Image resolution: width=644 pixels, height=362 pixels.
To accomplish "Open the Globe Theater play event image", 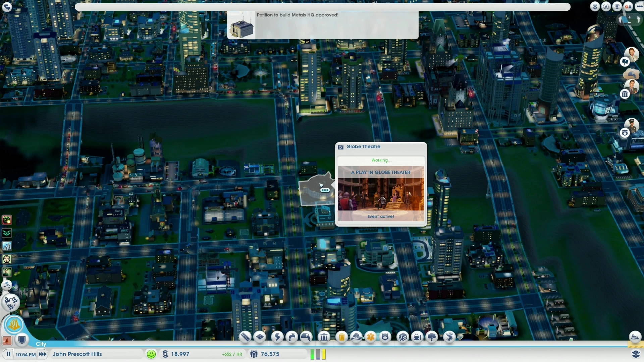I will pos(381,194).
